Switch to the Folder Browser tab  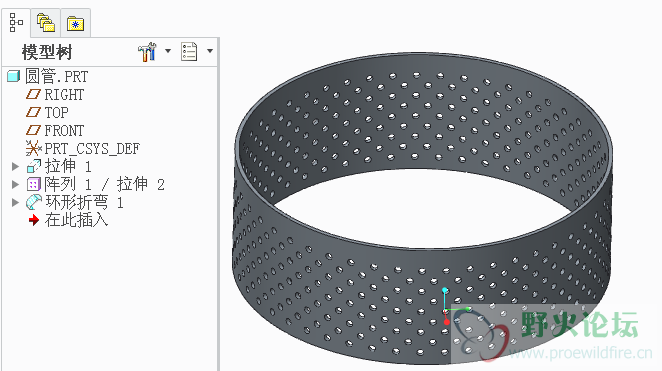[x=46, y=22]
